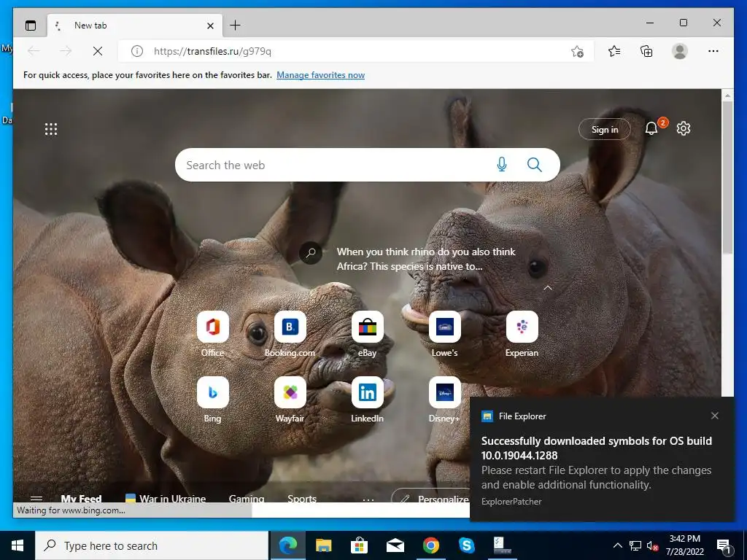This screenshot has height=560, width=747.
Task: Show hidden system tray icons
Action: 617,545
